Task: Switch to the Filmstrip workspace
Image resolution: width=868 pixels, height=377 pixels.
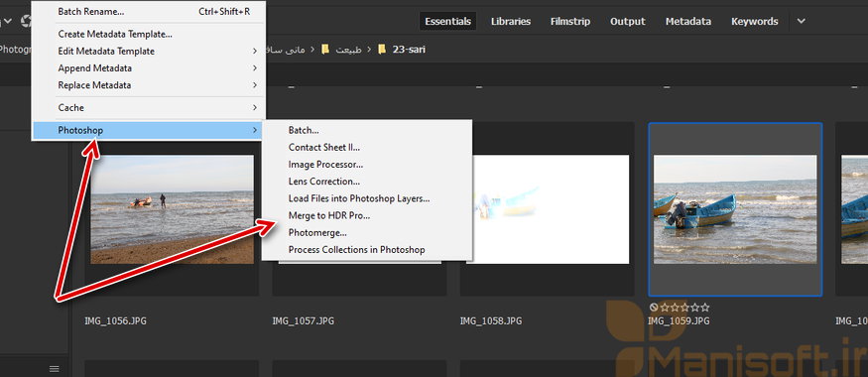Action: click(x=570, y=21)
